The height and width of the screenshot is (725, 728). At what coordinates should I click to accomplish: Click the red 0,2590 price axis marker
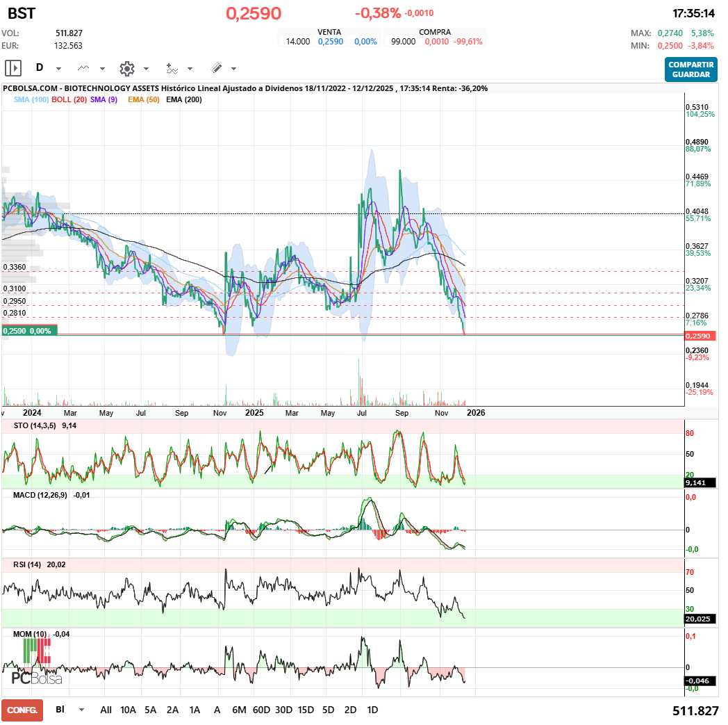[x=700, y=336]
